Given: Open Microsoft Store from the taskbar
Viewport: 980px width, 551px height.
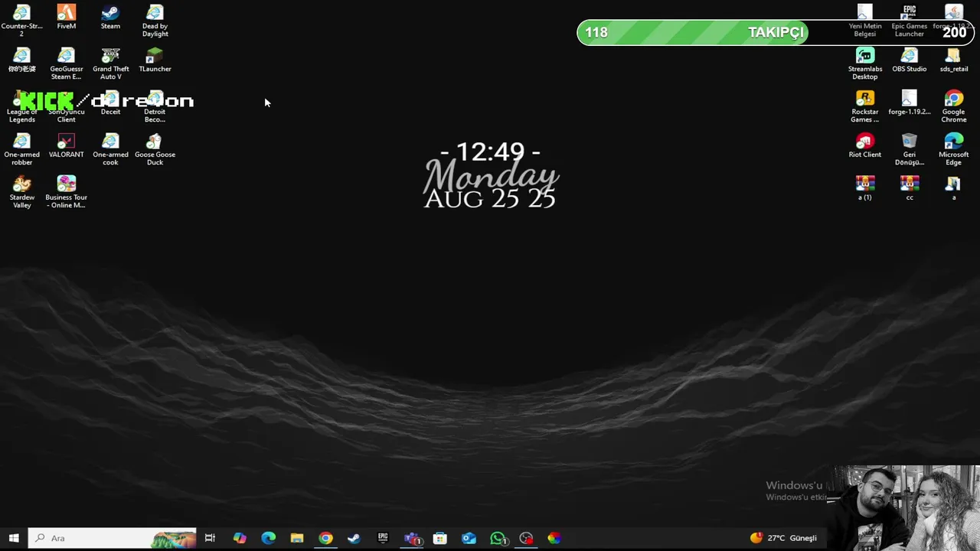Looking at the screenshot, I should (x=440, y=538).
